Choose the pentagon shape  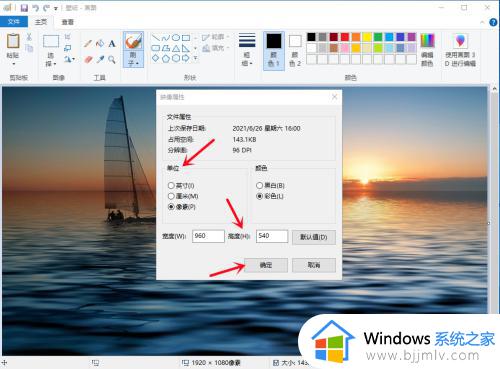click(x=166, y=58)
